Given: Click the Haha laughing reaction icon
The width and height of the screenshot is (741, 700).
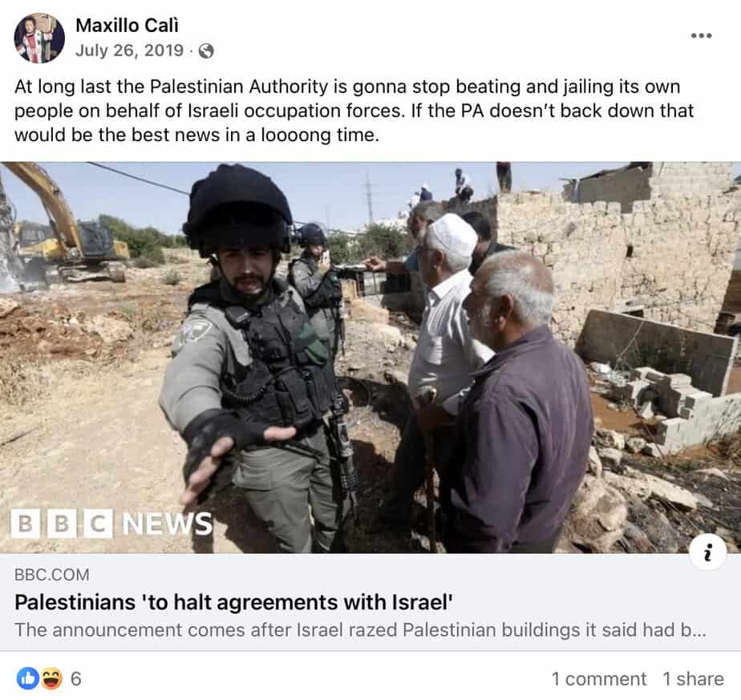Looking at the screenshot, I should click(51, 678).
